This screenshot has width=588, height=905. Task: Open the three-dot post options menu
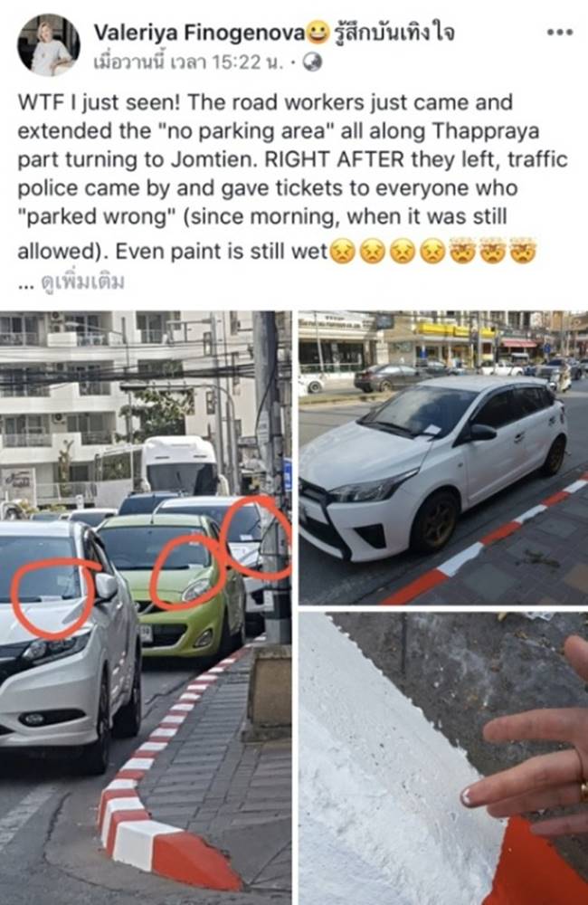click(560, 33)
